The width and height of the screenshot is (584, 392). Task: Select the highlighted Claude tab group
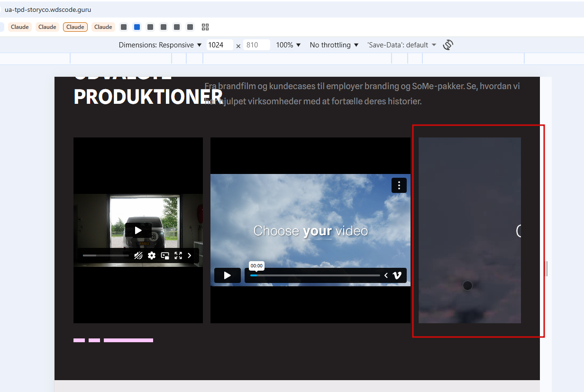(x=75, y=27)
